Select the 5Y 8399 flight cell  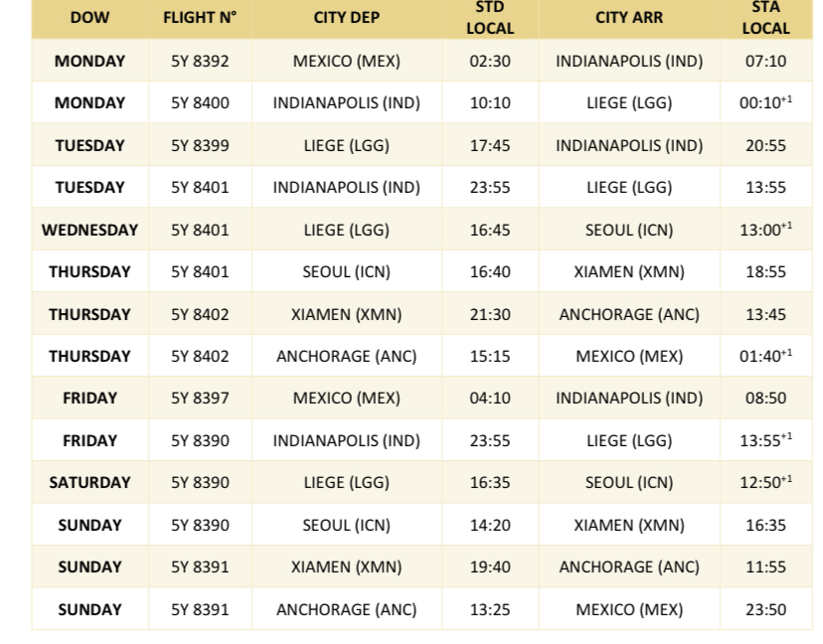coord(200,145)
